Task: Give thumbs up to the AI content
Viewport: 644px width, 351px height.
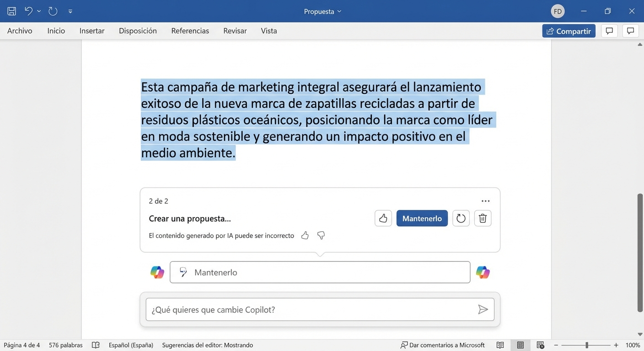Action: click(305, 235)
